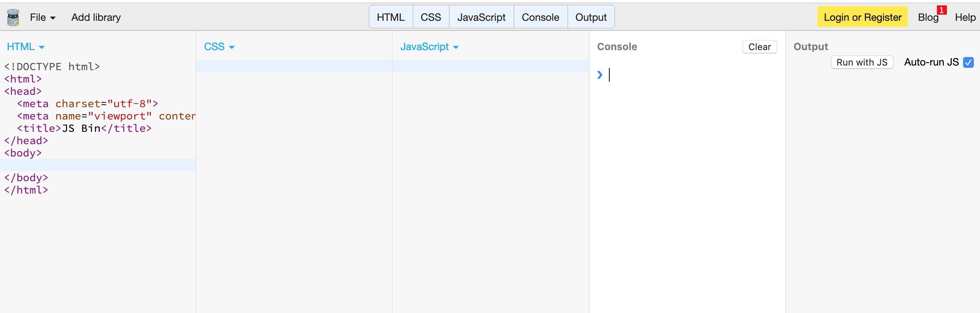Viewport: 980px width, 313px height.
Task: Click the blue console prompt chevron
Action: click(599, 75)
